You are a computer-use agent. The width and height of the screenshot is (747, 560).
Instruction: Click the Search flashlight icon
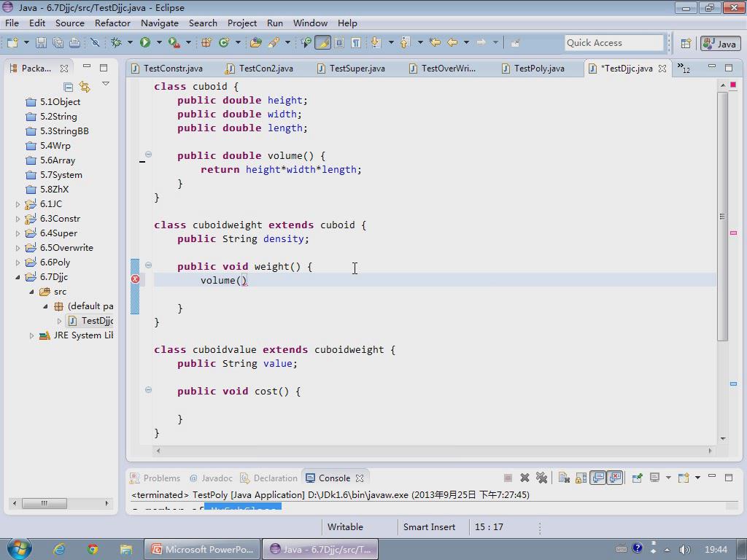coord(274,43)
